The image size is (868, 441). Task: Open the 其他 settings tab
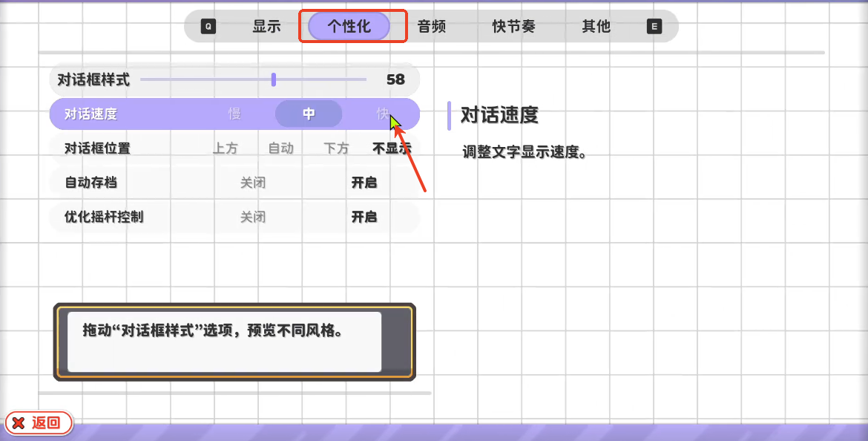596,26
